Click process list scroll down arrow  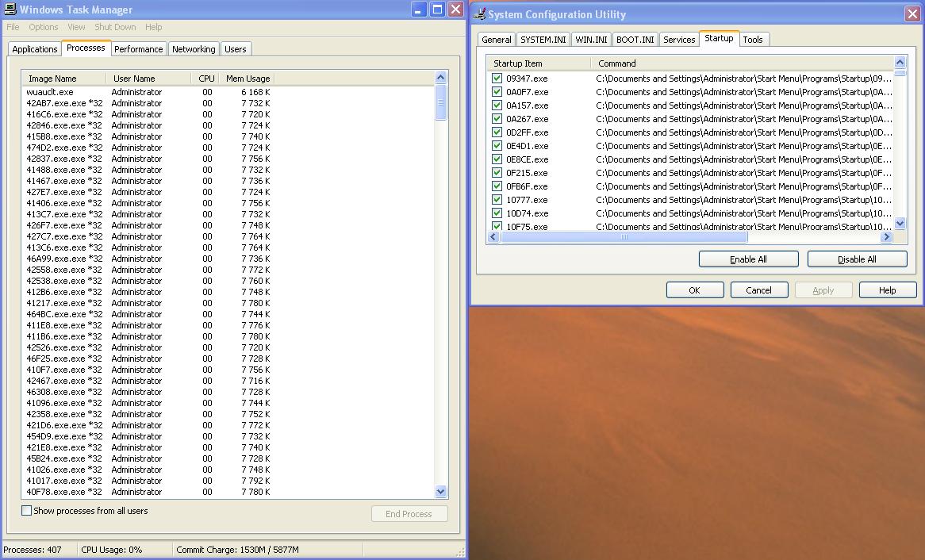[440, 491]
